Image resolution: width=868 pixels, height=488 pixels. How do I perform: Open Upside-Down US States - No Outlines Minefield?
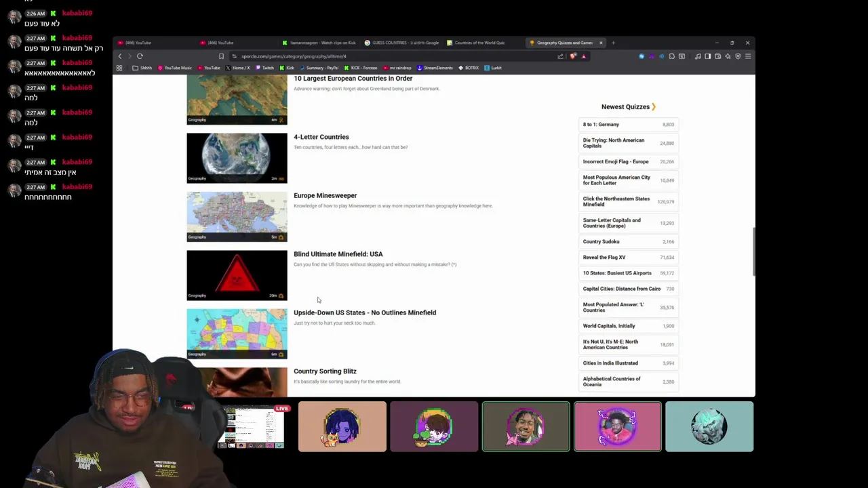(x=365, y=313)
